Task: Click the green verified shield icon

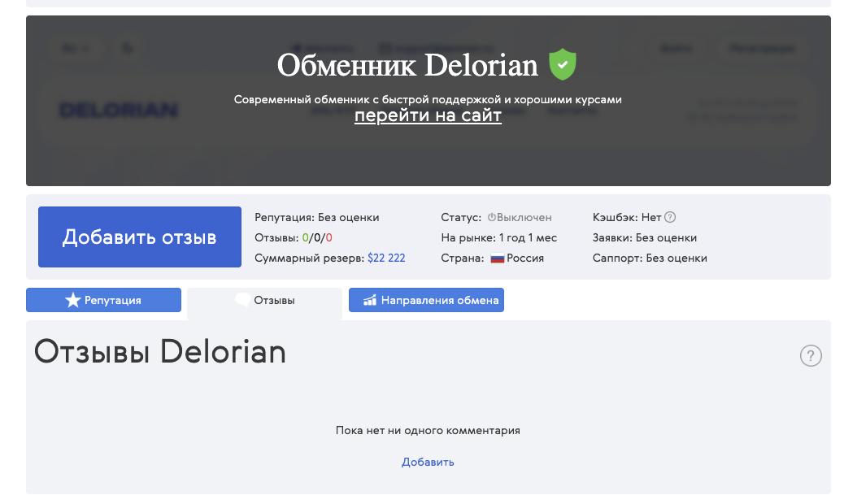Action: (562, 63)
